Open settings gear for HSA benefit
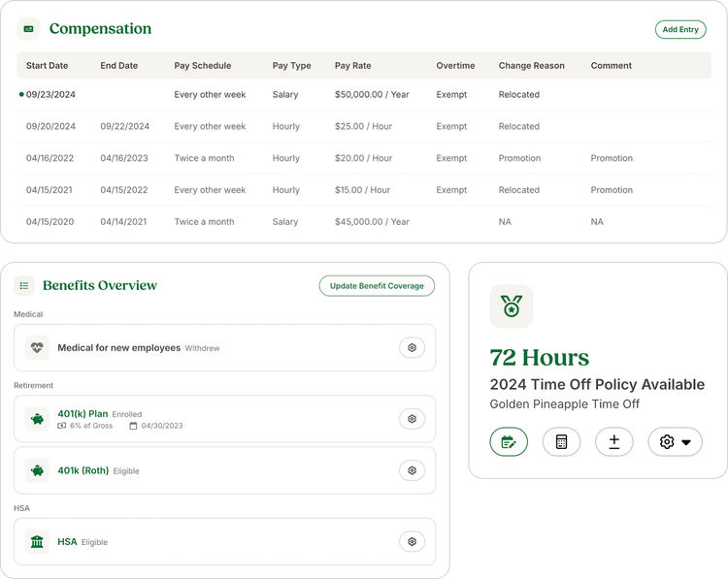Screen dimensions: 728x579 pyautogui.click(x=412, y=541)
